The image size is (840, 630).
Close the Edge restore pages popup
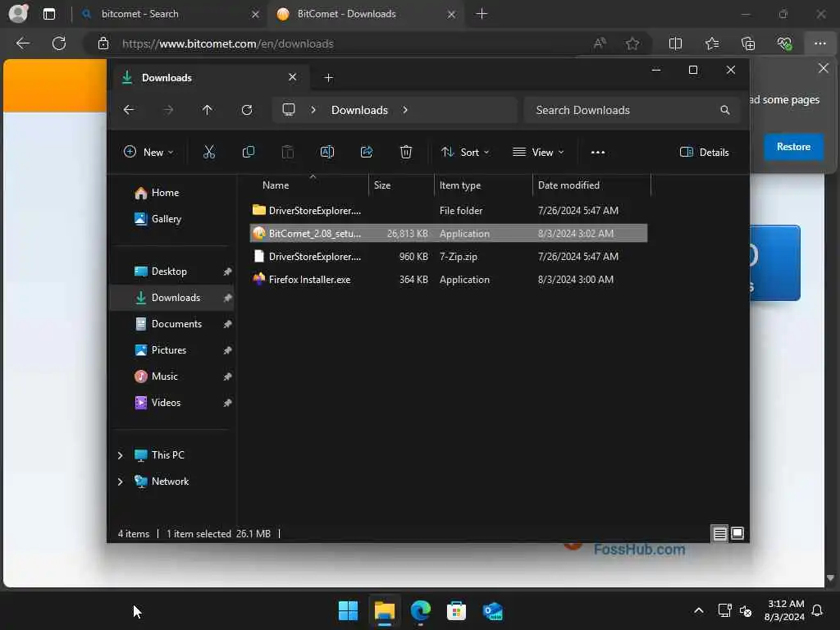[x=824, y=68]
